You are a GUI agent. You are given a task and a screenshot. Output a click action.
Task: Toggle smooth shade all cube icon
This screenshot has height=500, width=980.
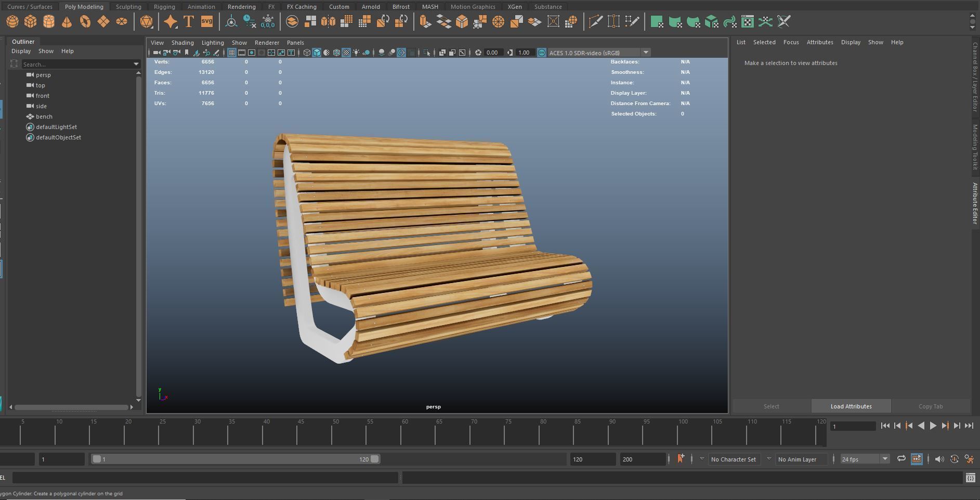317,53
